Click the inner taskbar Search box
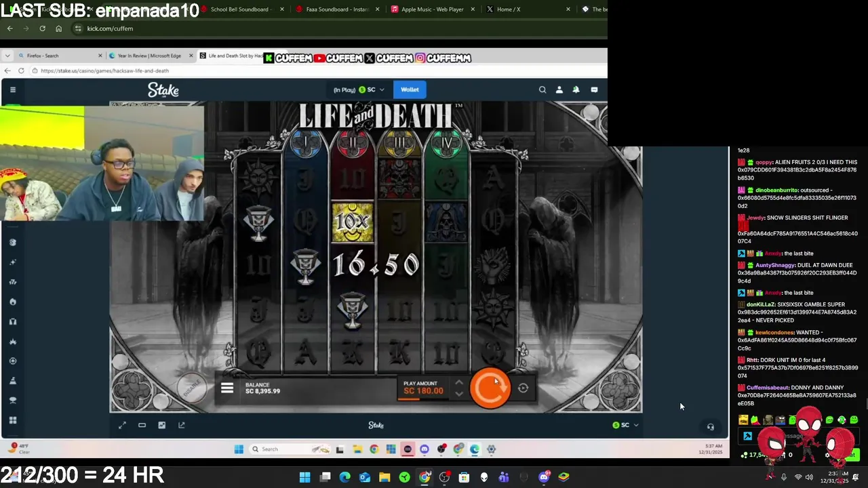 coord(290,449)
